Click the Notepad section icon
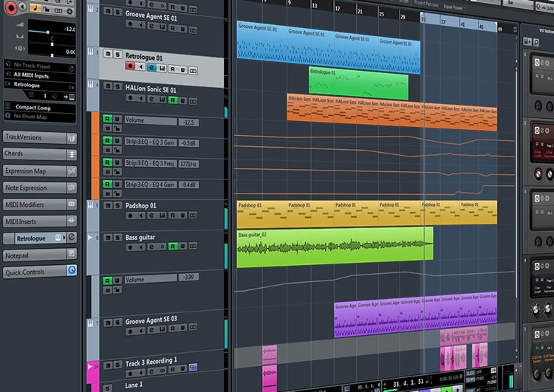This screenshot has width=554, height=392. [x=72, y=253]
